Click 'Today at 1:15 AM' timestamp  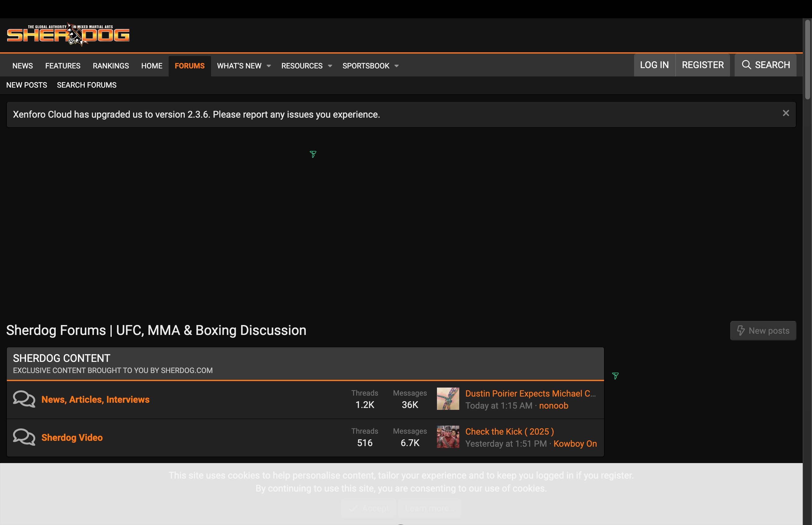point(499,406)
